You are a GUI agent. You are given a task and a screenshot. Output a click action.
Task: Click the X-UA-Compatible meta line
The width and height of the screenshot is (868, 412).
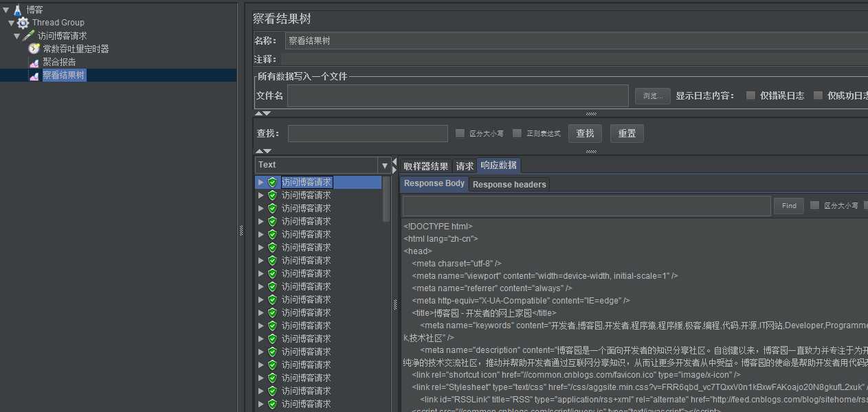pos(520,301)
